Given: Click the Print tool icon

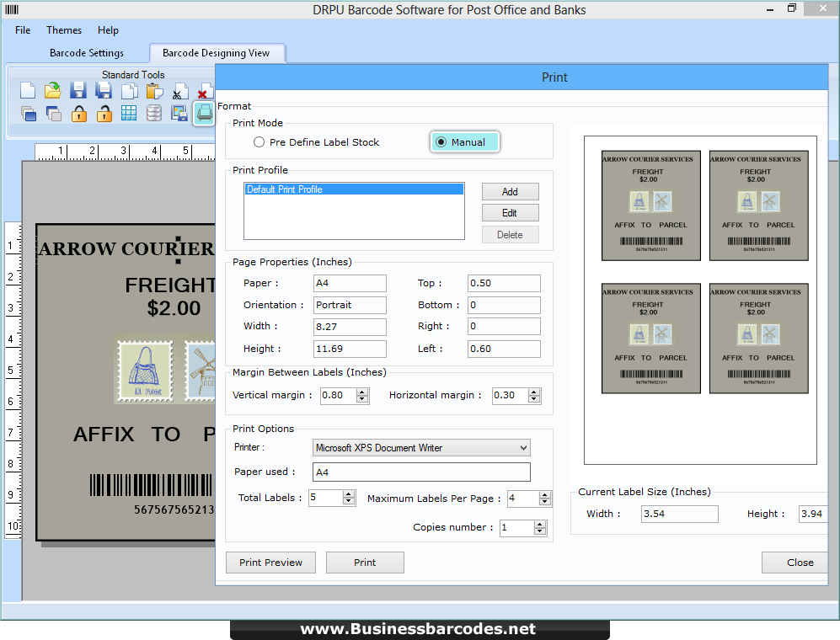Looking at the screenshot, I should point(205,113).
